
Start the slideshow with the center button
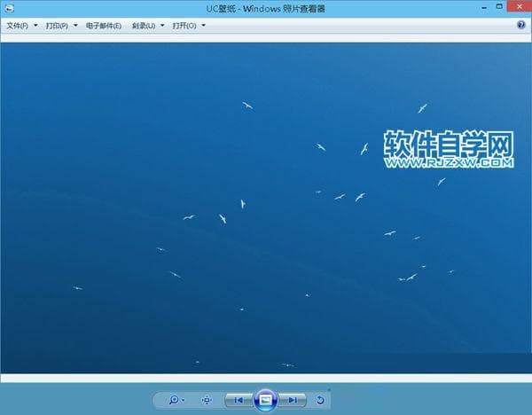point(265,401)
